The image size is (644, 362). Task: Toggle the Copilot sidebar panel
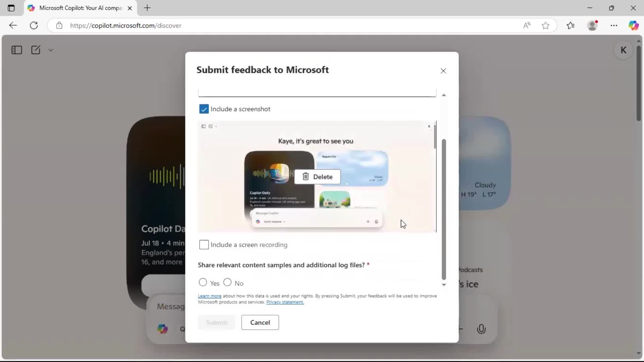coord(17,50)
